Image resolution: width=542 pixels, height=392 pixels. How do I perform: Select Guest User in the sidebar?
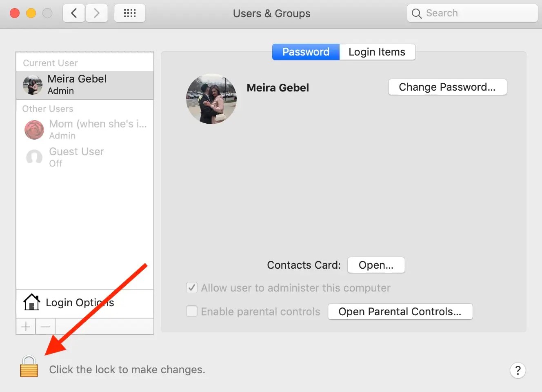(85, 157)
